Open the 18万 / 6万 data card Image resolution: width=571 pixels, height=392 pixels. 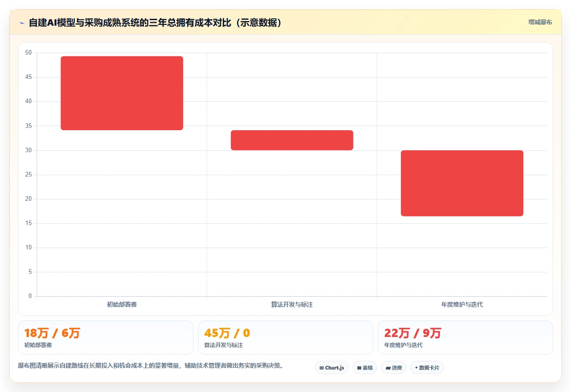click(105, 337)
